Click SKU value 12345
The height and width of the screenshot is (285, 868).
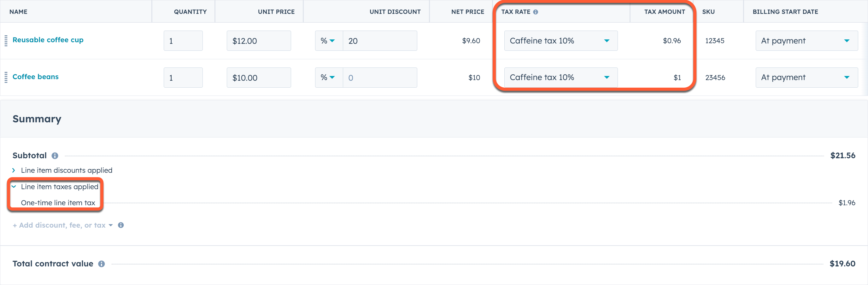tap(715, 41)
